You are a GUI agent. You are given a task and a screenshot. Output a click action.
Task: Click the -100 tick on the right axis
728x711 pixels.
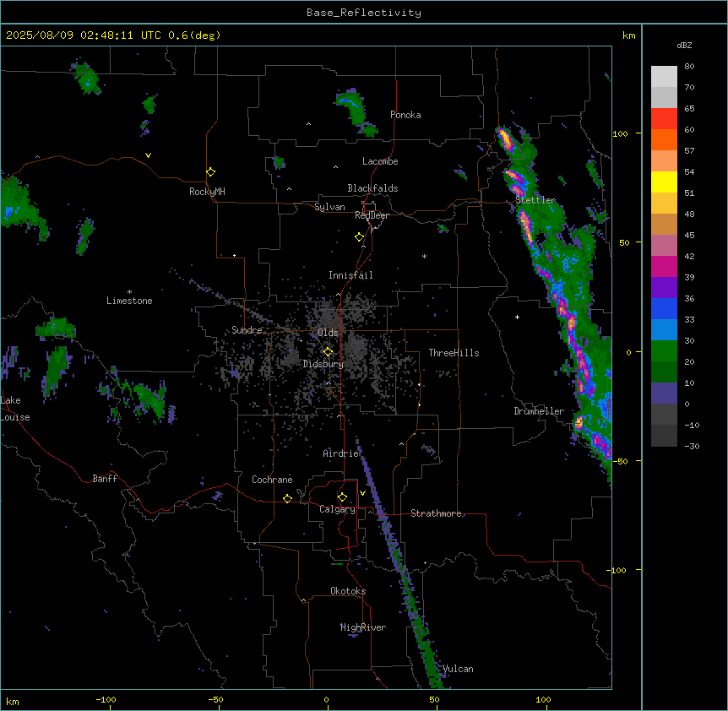click(617, 570)
